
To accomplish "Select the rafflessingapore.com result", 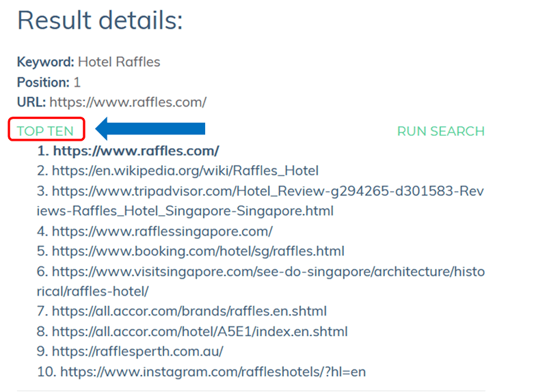I will click(x=162, y=231).
